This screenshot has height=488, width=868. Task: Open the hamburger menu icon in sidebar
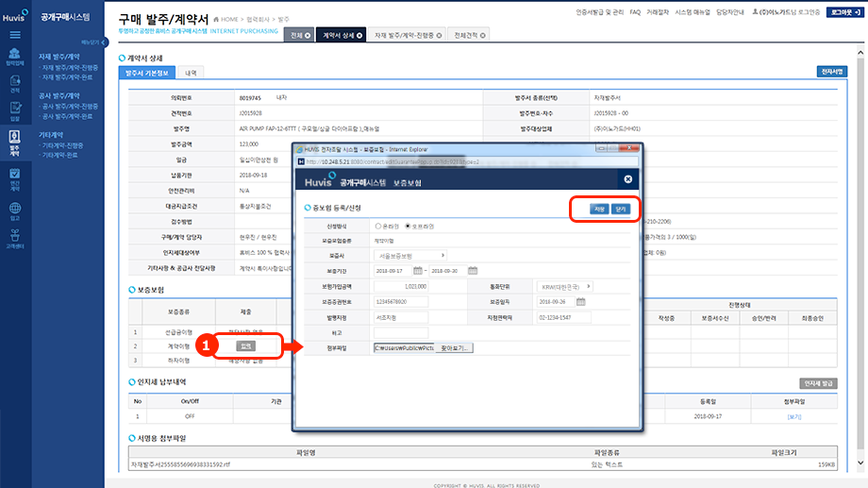click(x=15, y=35)
